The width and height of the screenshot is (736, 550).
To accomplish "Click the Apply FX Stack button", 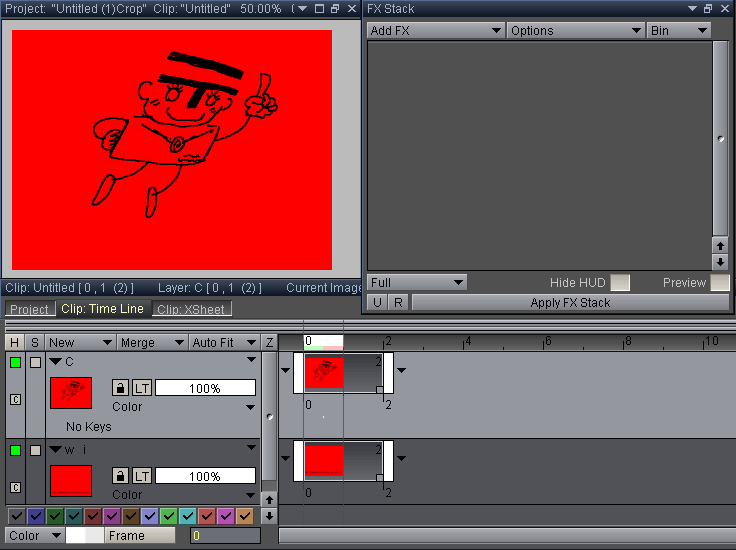I will [x=570, y=303].
